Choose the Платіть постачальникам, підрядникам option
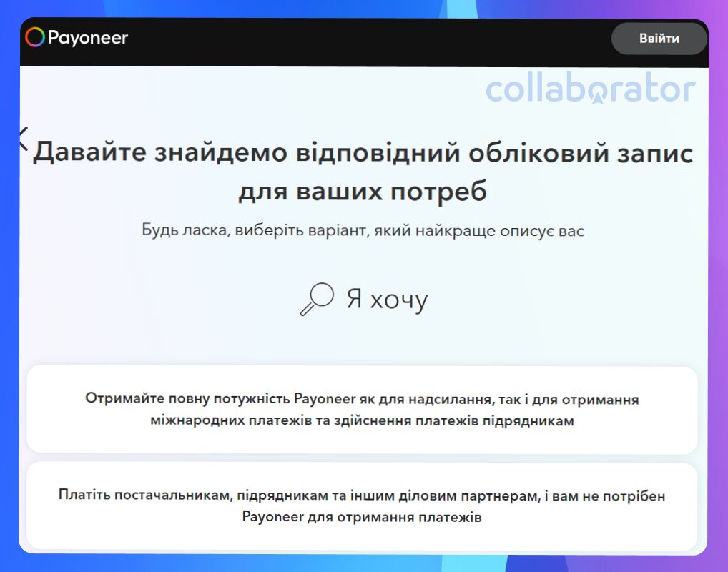 coord(362,506)
